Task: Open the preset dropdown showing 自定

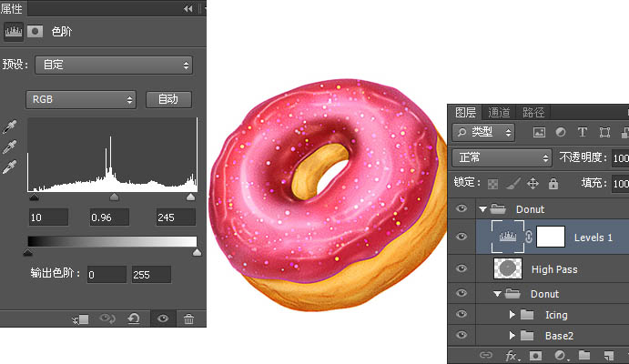Action: [114, 65]
